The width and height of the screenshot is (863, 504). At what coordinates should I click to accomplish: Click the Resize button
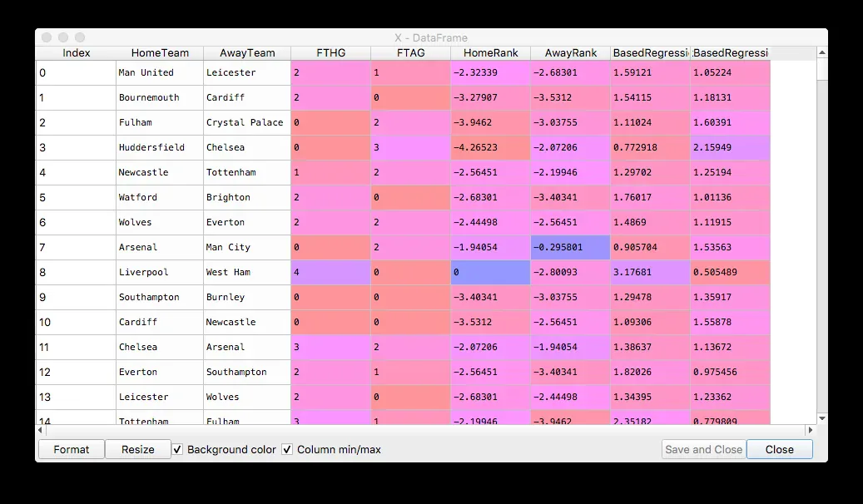click(137, 450)
